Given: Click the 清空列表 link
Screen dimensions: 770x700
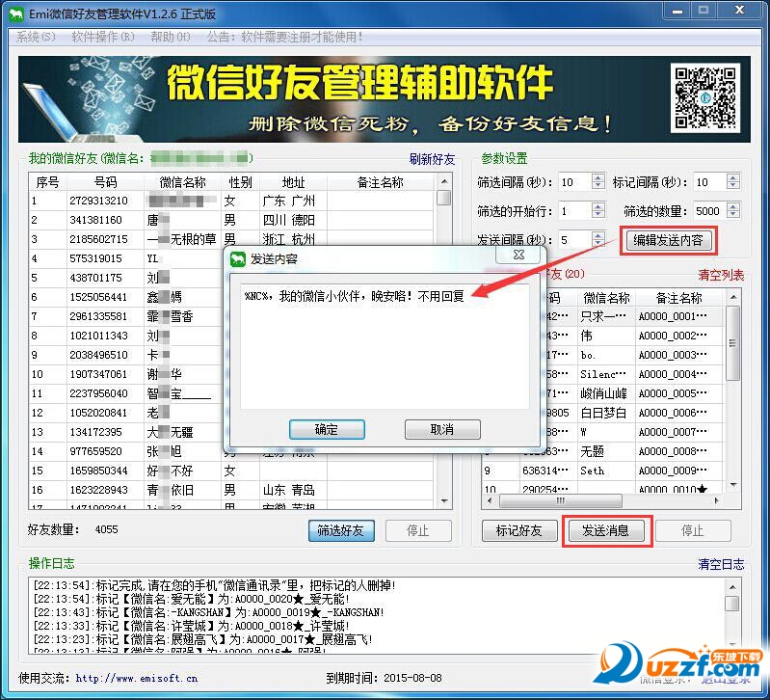Looking at the screenshot, I should (x=721, y=275).
